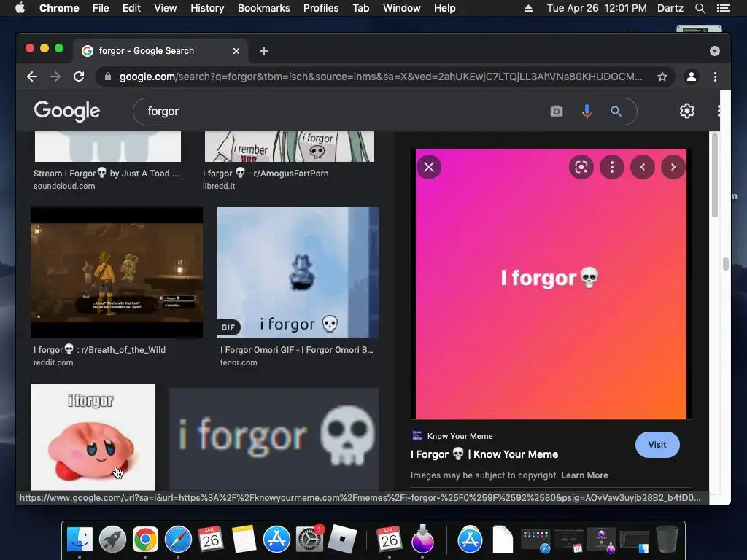Click the eject icon in menu bar

pos(528,8)
